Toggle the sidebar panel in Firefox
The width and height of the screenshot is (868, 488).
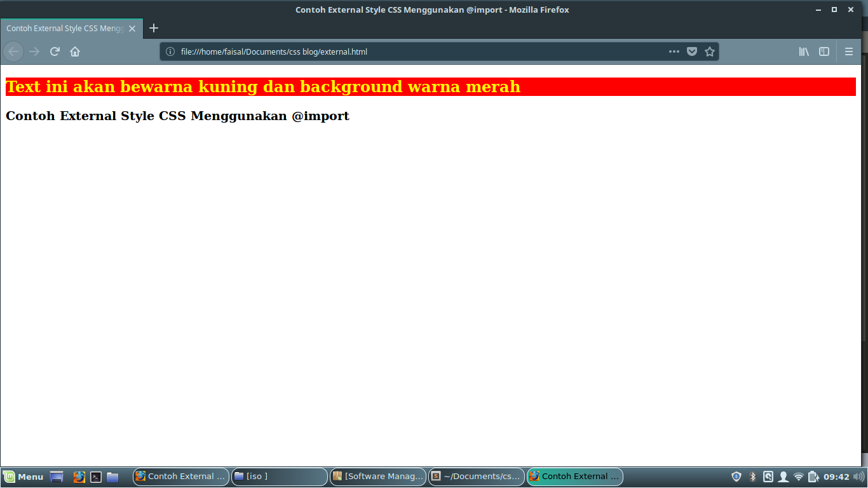pos(824,51)
